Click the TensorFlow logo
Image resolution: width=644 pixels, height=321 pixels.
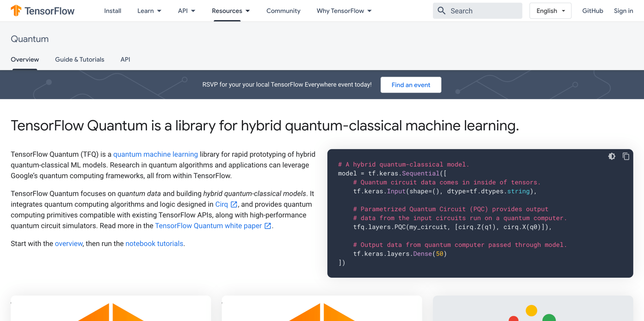click(x=42, y=11)
